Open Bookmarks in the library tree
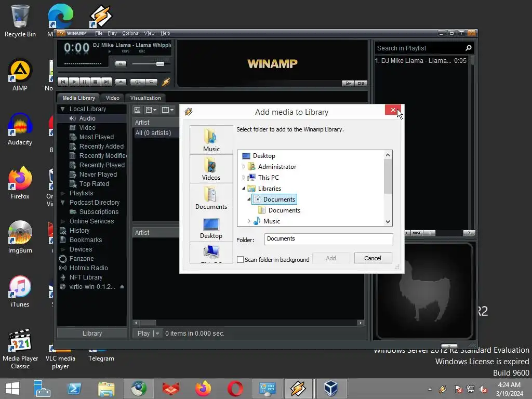532x399 pixels. pos(86,240)
